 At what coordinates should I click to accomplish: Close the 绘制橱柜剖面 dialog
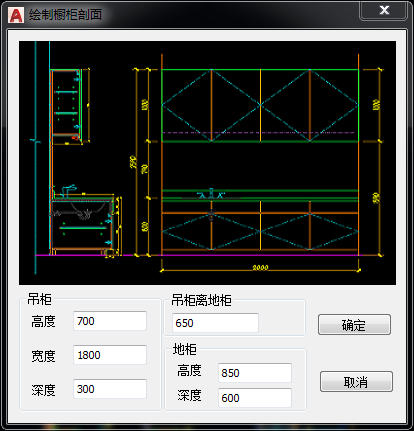(x=384, y=11)
